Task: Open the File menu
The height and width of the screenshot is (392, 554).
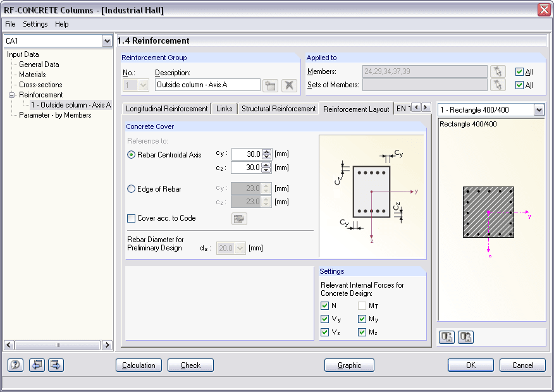Action: pos(10,24)
